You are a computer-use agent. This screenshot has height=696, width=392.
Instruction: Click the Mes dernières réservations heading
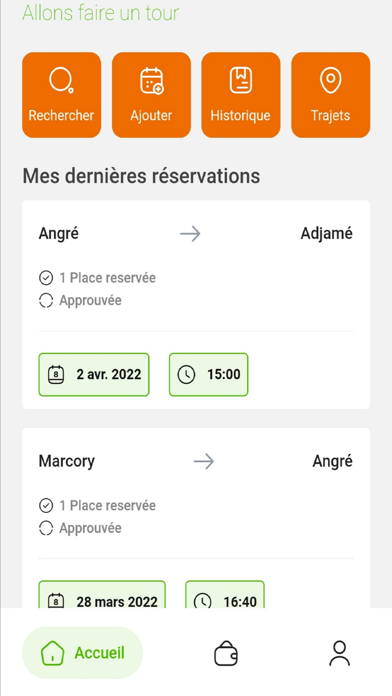click(141, 176)
